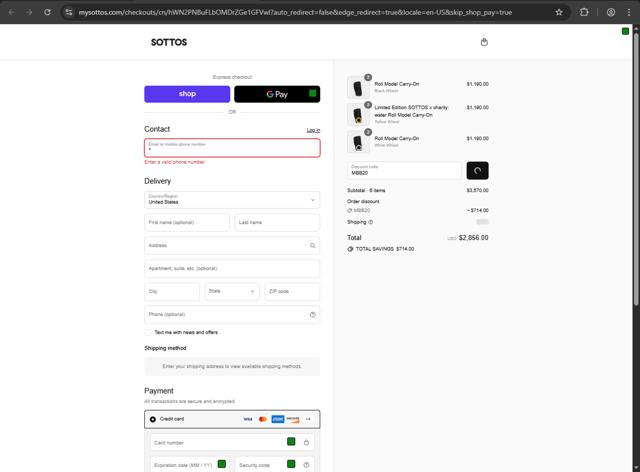This screenshot has width=640, height=472.
Task: Click the apply discount code button
Action: click(x=477, y=171)
